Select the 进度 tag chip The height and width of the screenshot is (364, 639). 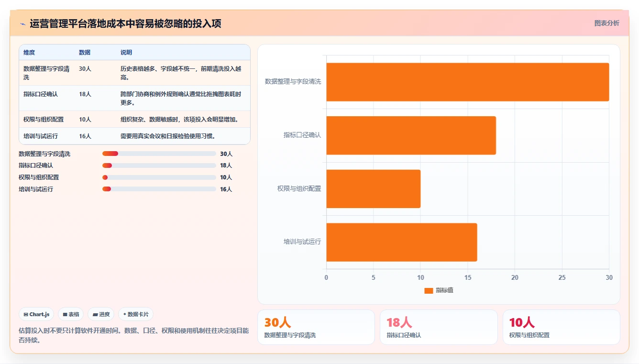101,314
